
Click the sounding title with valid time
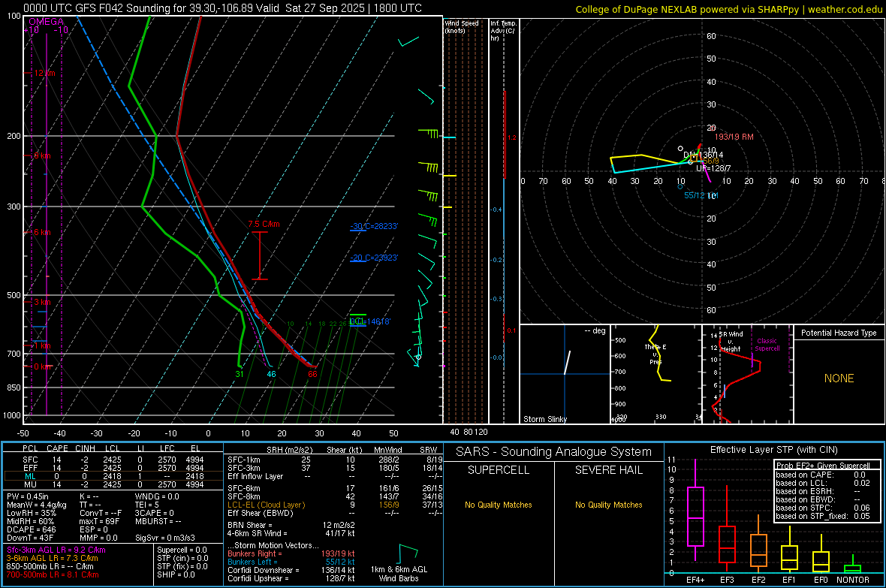[223, 8]
